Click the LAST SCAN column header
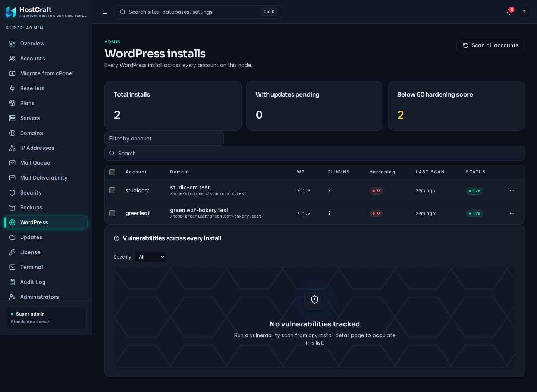Image resolution: width=537 pixels, height=392 pixels. coord(430,172)
